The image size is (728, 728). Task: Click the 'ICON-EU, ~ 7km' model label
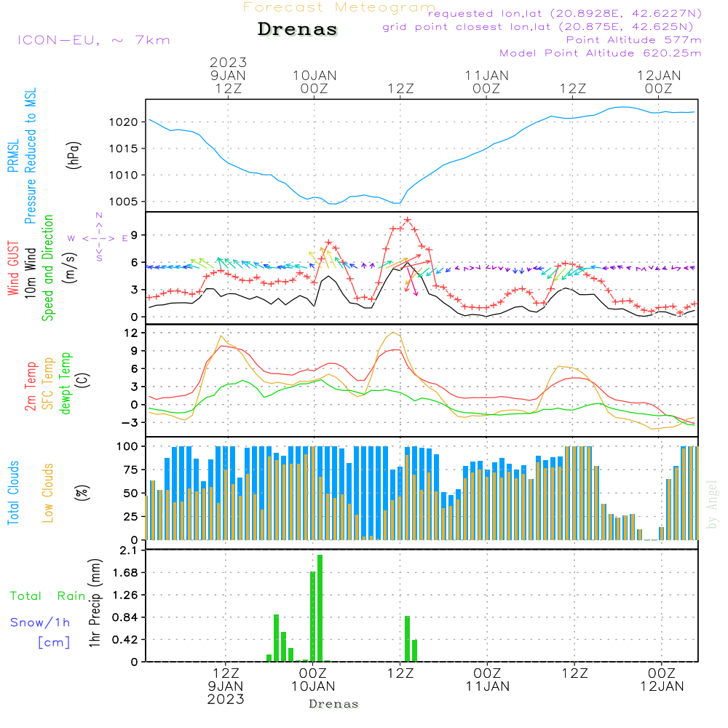94,40
